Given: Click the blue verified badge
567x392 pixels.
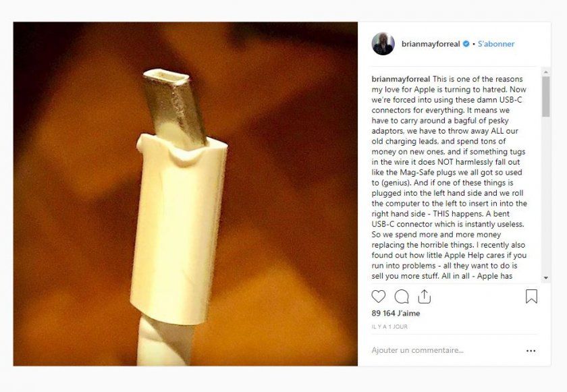Looking at the screenshot, I should point(466,44).
